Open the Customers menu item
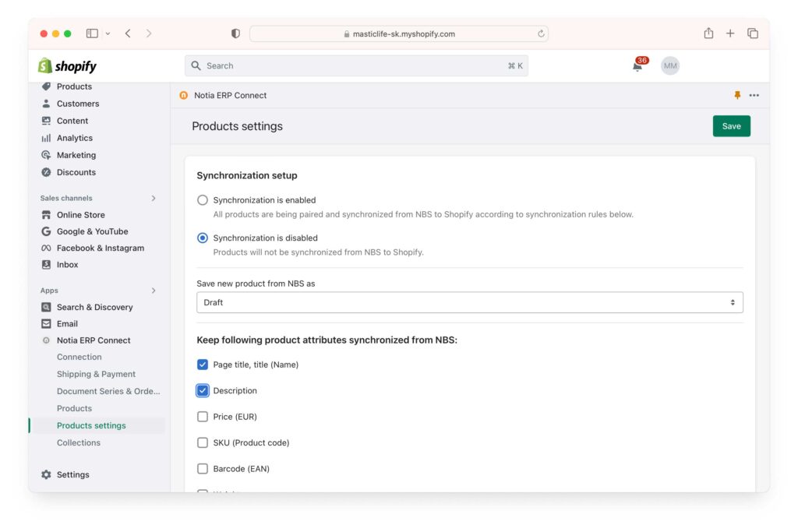 (78, 104)
